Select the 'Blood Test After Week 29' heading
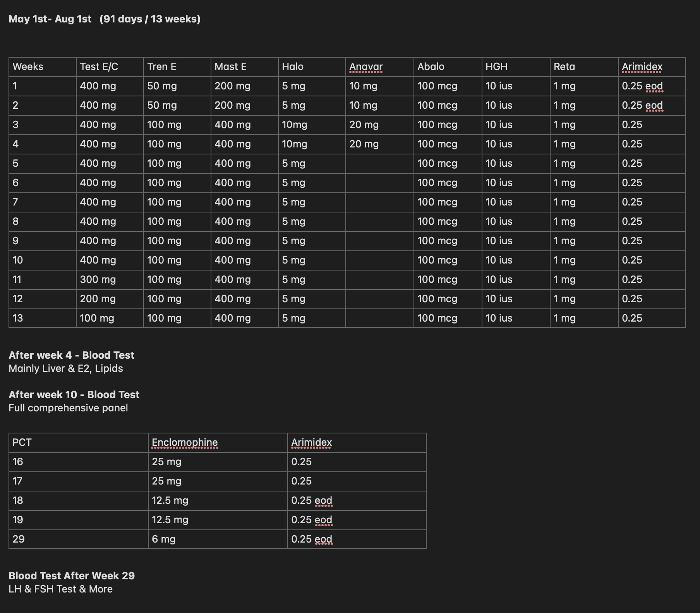Image resolution: width=700 pixels, height=613 pixels. [x=72, y=576]
